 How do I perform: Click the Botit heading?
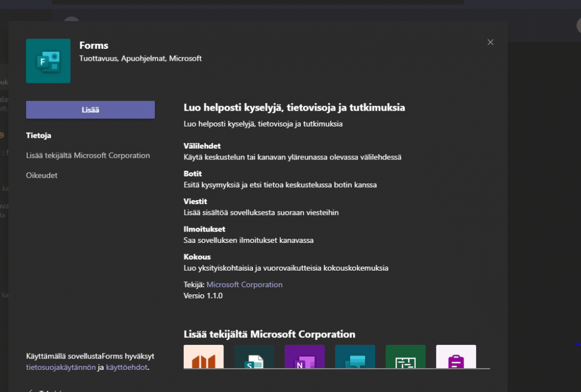point(193,174)
